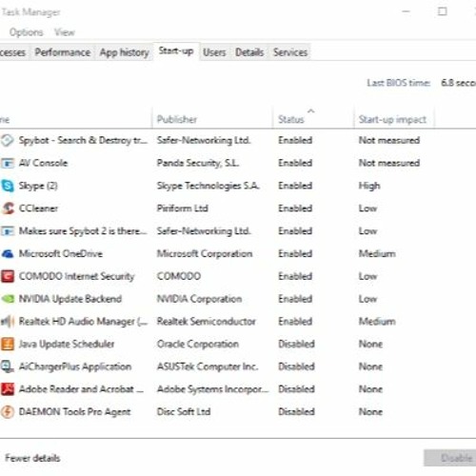The width and height of the screenshot is (476, 476).
Task: Open the Services tab
Action: pyautogui.click(x=290, y=52)
